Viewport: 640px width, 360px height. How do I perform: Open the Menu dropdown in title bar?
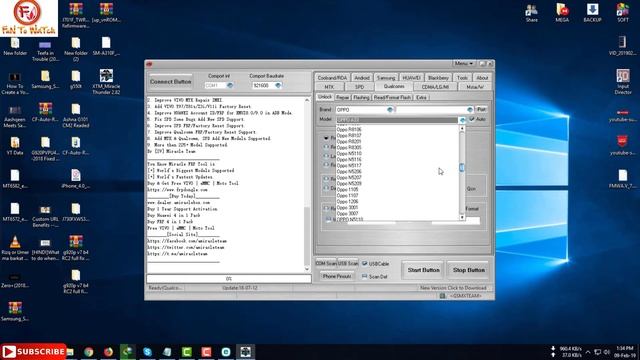(464, 64)
